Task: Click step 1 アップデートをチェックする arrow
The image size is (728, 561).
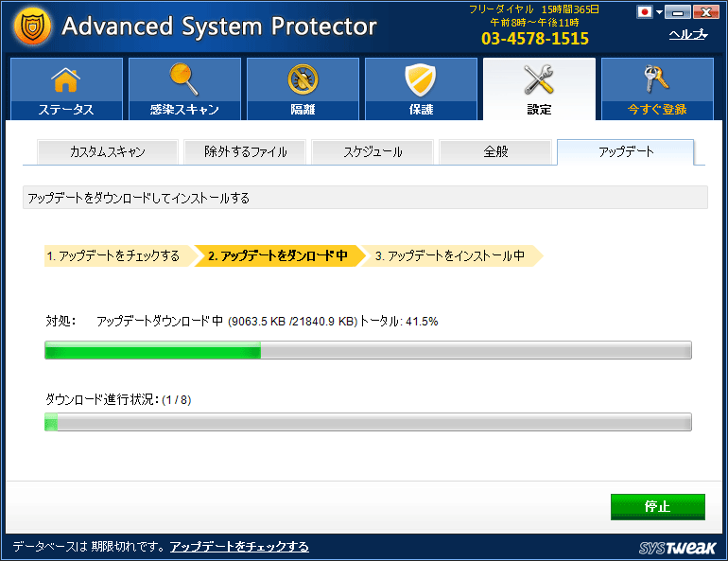Action: click(119, 255)
